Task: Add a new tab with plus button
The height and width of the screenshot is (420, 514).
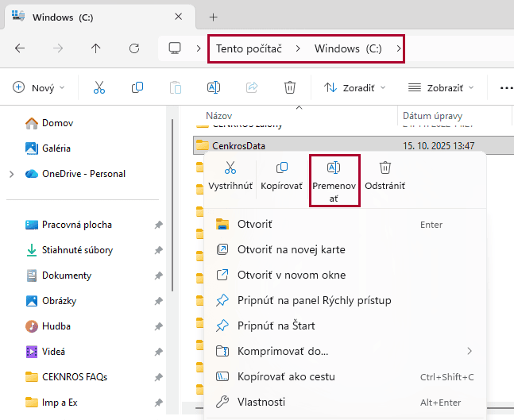Action: tap(213, 17)
